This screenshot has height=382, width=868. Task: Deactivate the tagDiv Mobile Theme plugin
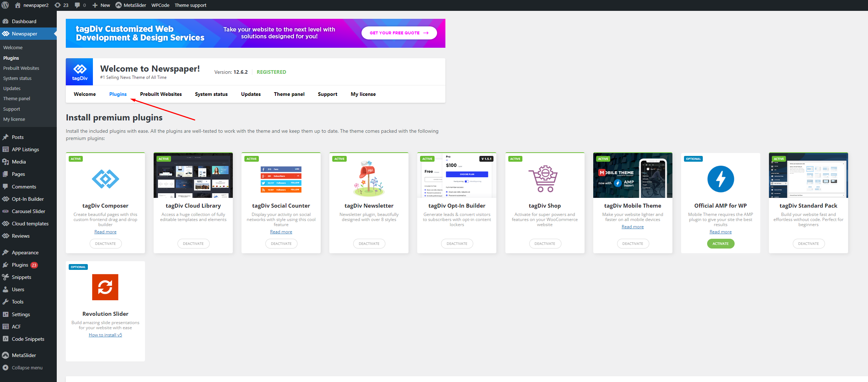pyautogui.click(x=633, y=243)
